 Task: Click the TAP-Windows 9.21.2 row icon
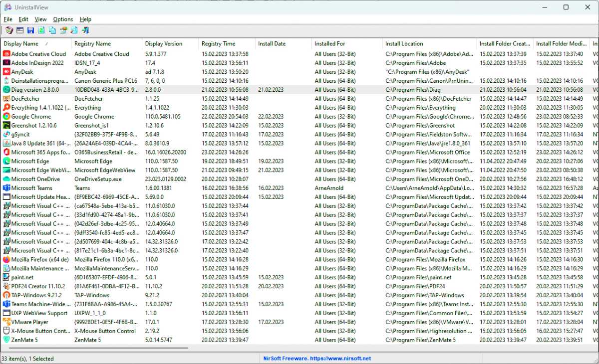(6, 295)
